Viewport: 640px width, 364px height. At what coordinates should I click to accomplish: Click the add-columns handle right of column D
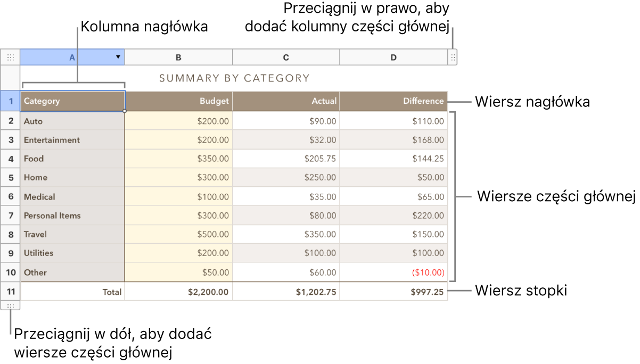[x=453, y=57]
